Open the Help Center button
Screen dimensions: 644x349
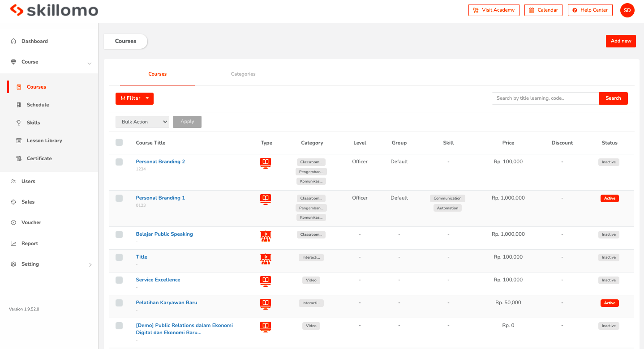590,10
